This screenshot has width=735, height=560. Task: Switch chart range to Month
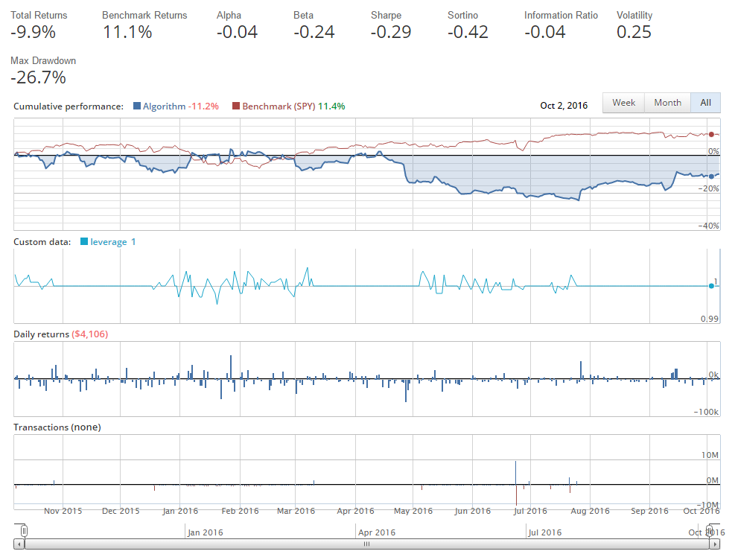tap(667, 103)
